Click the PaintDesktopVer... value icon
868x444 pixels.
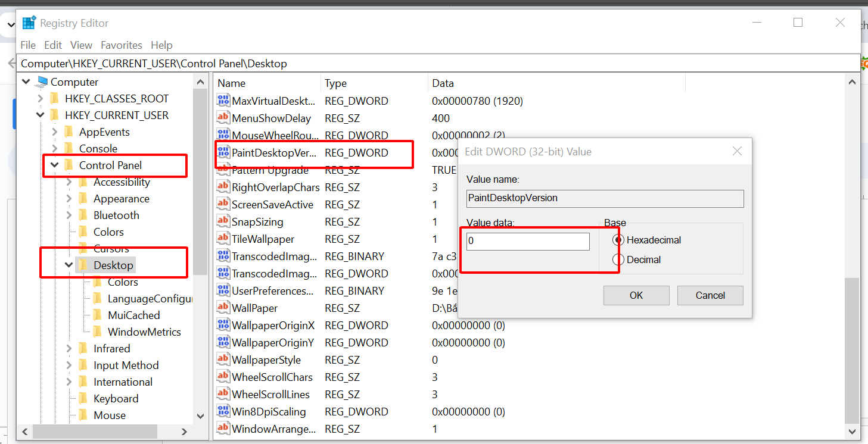tap(223, 152)
